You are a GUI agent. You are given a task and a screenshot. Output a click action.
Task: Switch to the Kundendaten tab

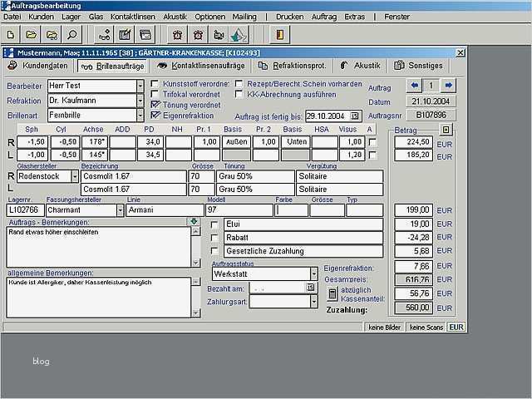click(x=38, y=66)
